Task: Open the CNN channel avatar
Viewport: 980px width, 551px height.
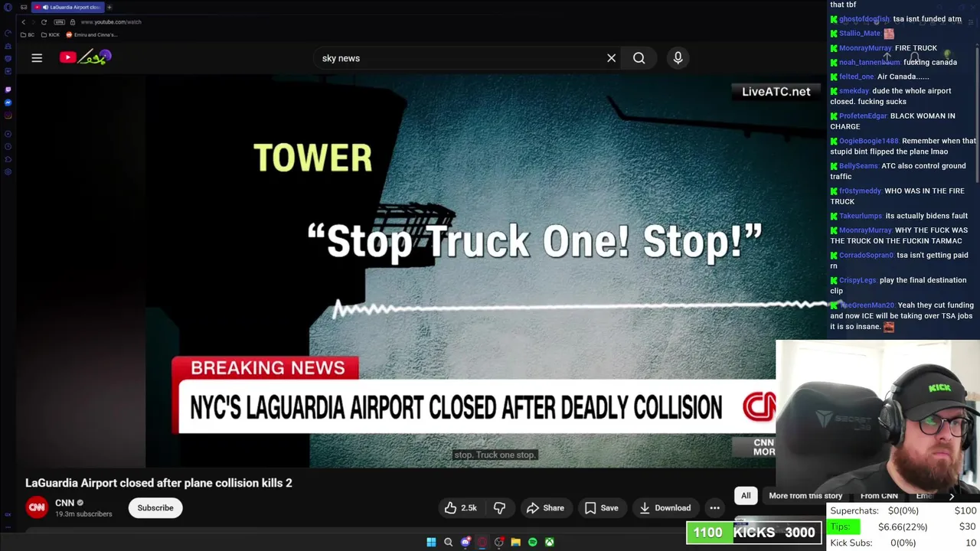Action: click(37, 507)
